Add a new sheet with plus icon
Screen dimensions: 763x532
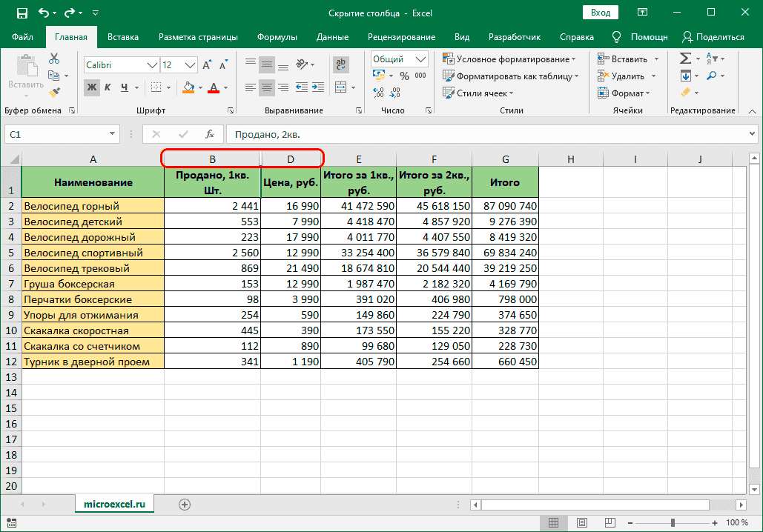click(185, 505)
